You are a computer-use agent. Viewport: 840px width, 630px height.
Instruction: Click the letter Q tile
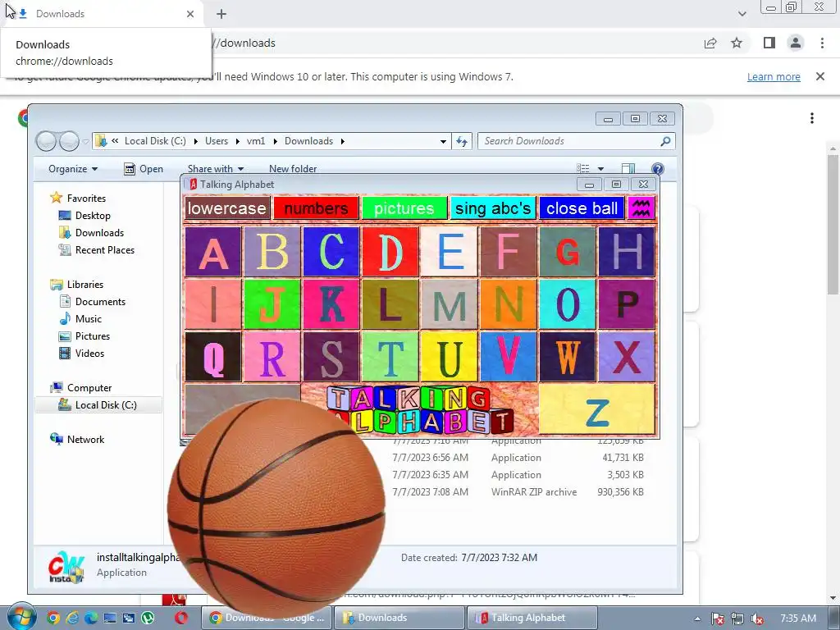[x=213, y=356]
